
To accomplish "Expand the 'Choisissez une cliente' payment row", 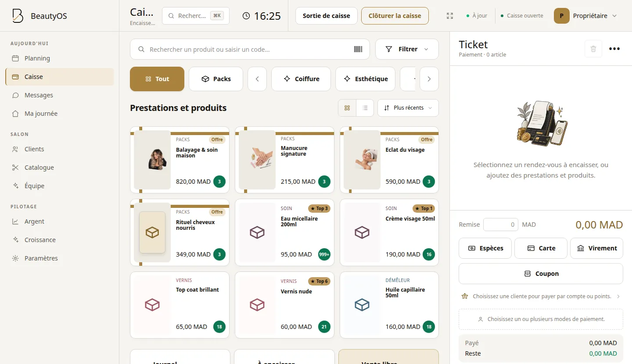I will tap(541, 296).
